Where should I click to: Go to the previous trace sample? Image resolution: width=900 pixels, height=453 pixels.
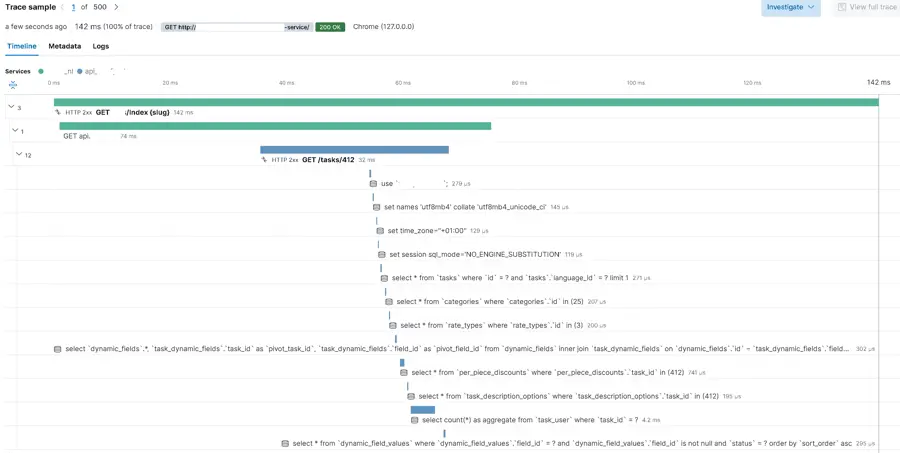coord(61,7)
